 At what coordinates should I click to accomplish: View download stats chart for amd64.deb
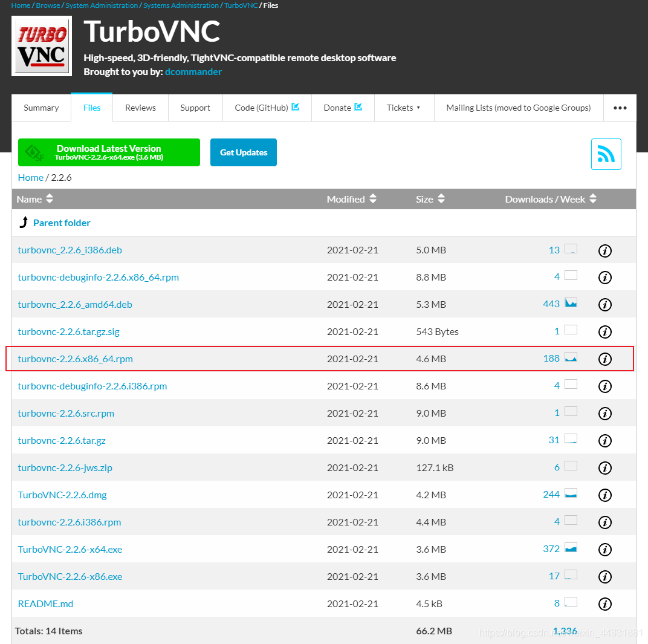pos(571,303)
